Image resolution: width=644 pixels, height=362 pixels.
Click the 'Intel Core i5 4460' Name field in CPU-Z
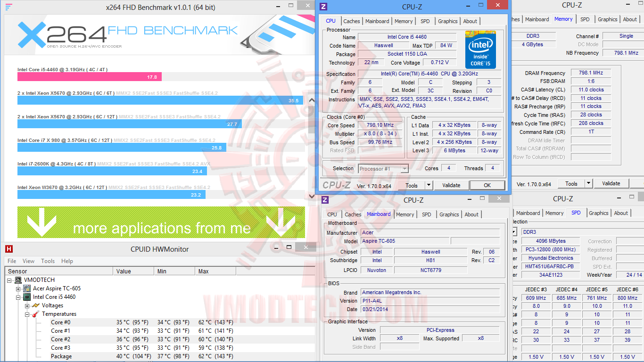(x=407, y=37)
